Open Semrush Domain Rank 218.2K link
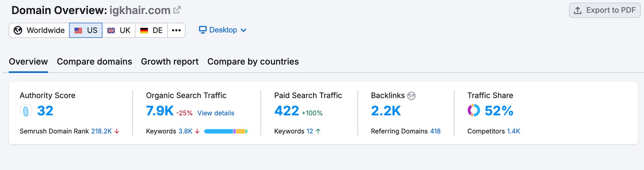 tap(102, 131)
